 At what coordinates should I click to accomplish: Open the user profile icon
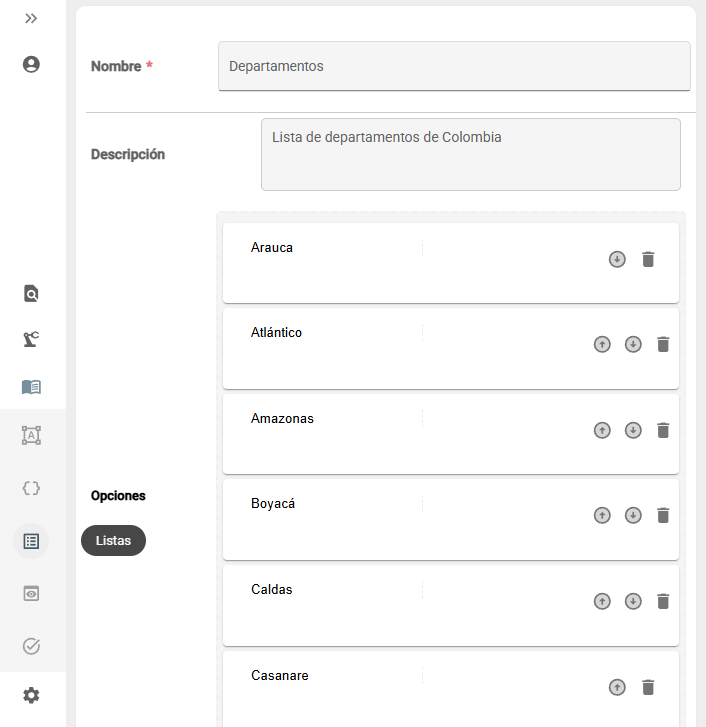tap(31, 64)
